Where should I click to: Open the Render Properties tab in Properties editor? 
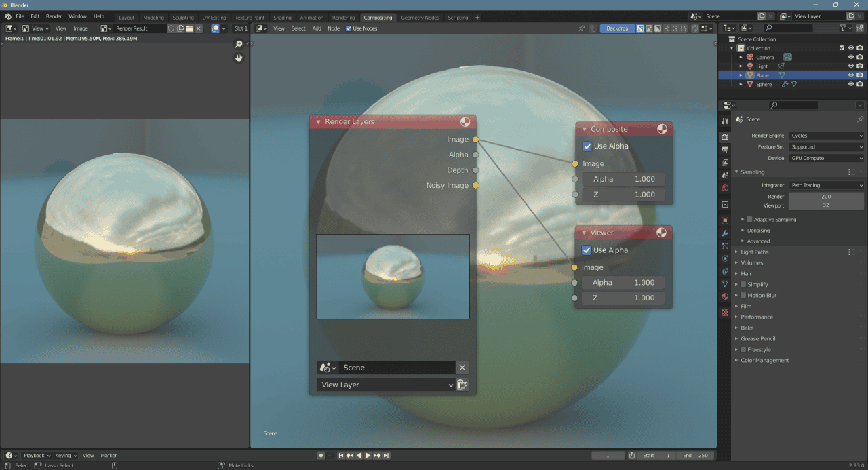[724, 135]
